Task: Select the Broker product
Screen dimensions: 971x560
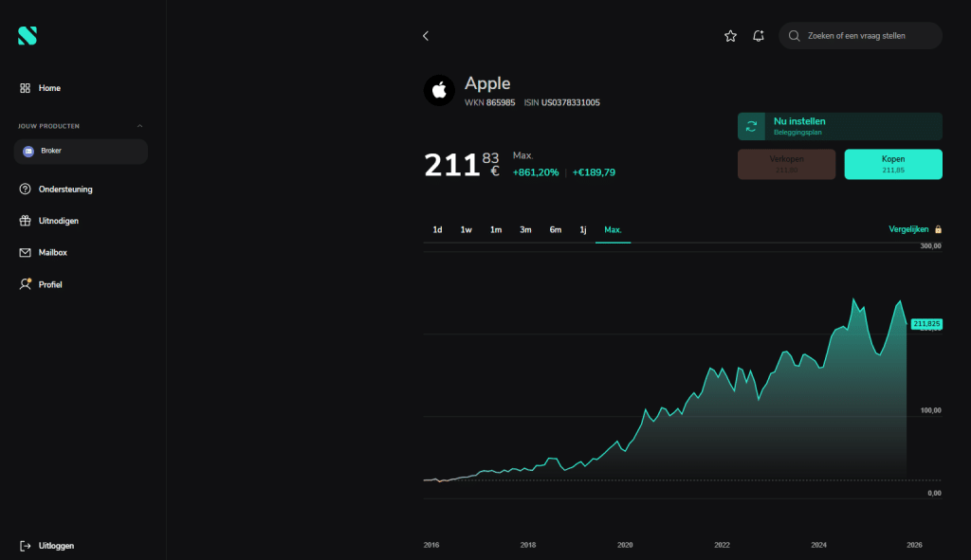Action: [x=81, y=152]
